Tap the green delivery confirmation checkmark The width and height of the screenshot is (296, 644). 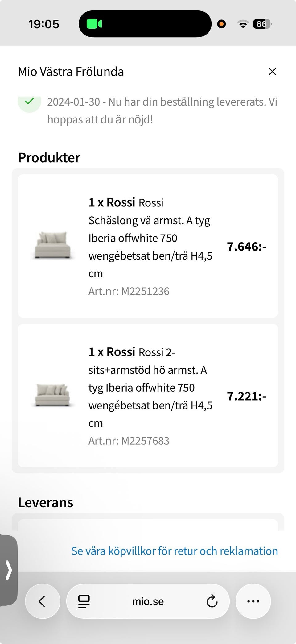29,102
